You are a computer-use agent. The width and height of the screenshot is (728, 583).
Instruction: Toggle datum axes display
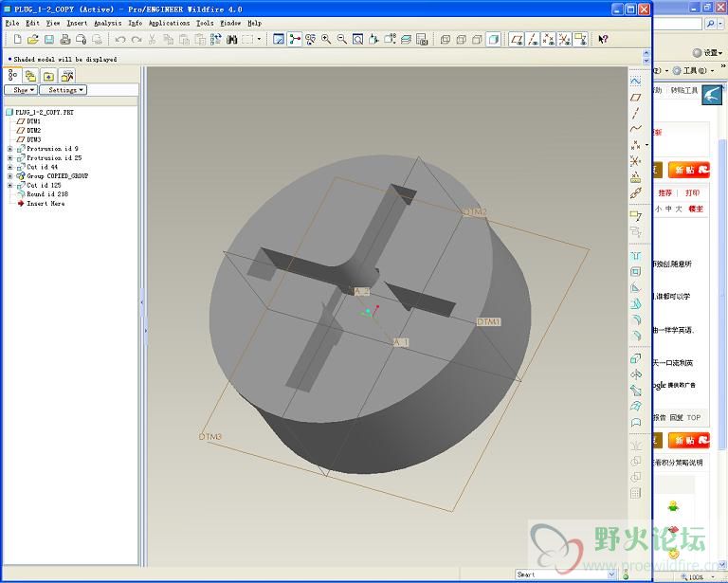(533, 40)
